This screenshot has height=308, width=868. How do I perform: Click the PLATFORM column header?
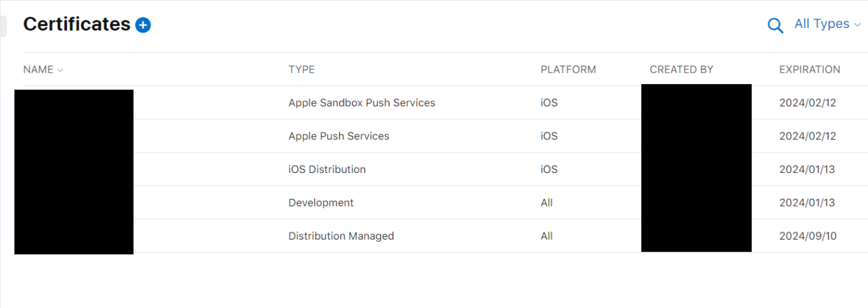click(568, 70)
